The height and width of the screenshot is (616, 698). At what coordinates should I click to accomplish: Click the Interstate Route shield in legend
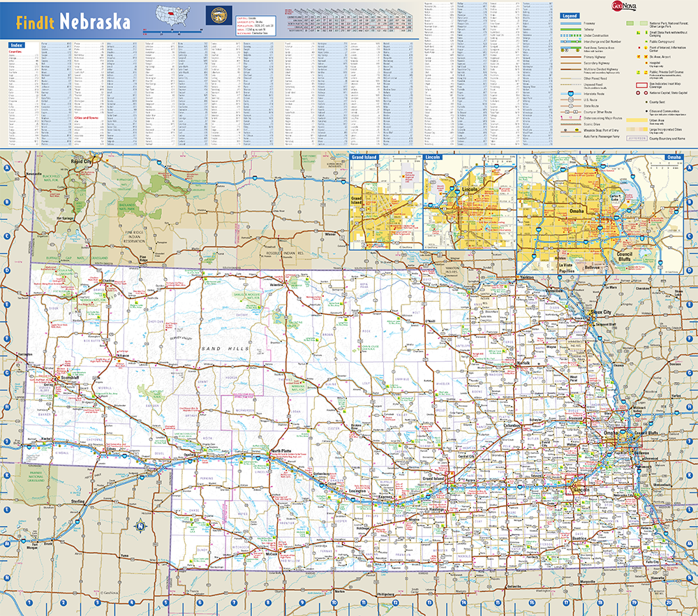click(571, 94)
